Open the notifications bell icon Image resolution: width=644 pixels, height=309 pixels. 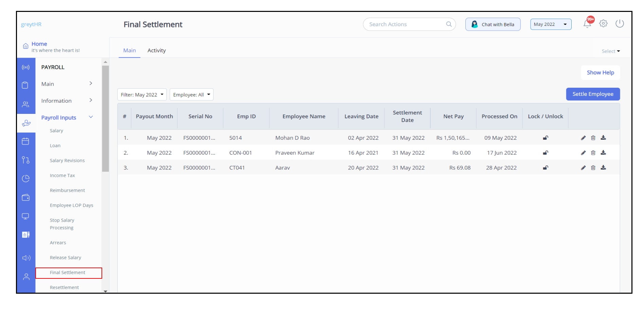point(587,23)
